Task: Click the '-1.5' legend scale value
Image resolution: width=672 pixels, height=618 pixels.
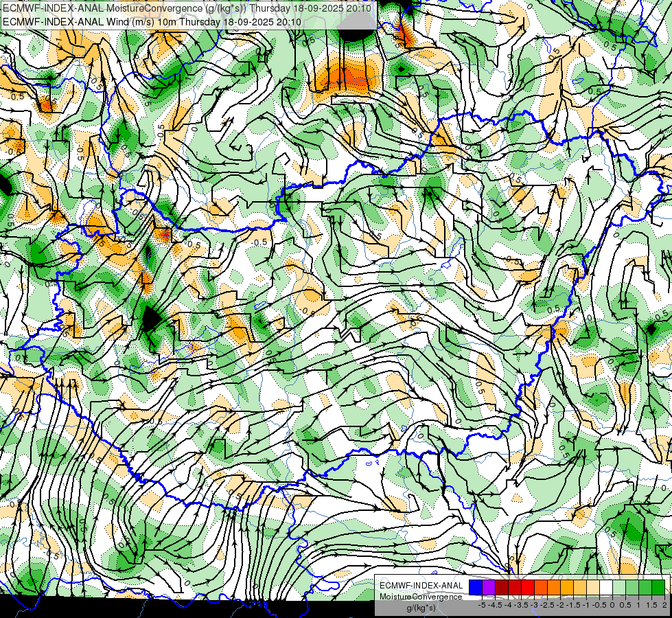Action: coord(573,605)
